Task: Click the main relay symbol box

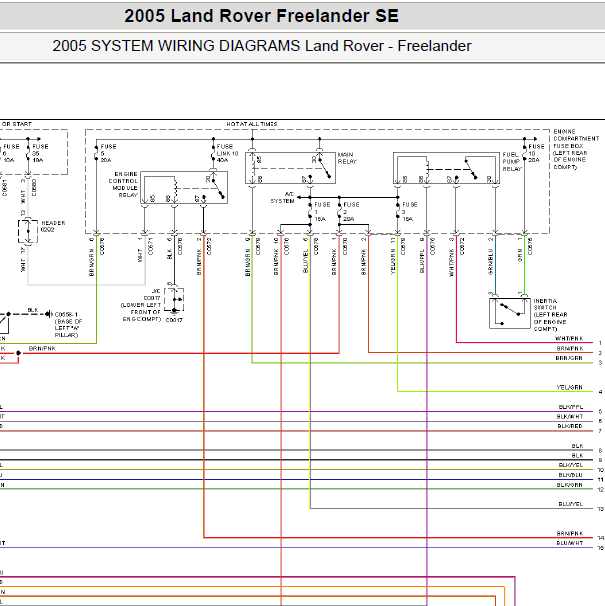Action: pyautogui.click(x=290, y=168)
